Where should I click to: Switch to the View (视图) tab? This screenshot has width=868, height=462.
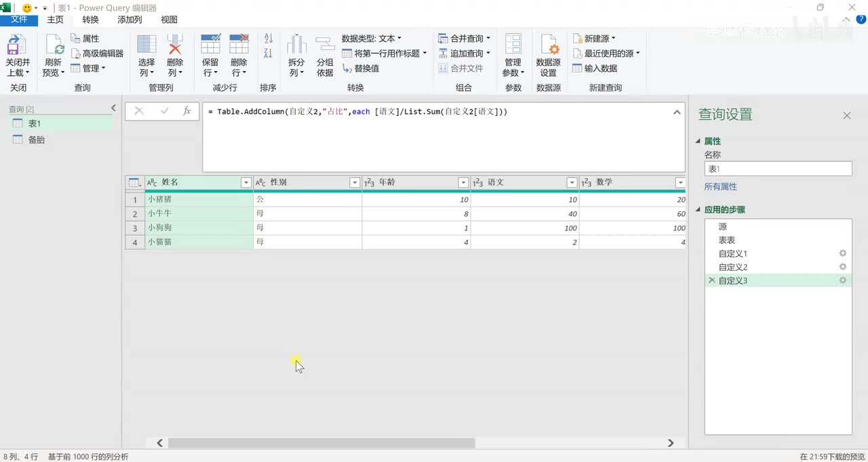tap(169, 20)
